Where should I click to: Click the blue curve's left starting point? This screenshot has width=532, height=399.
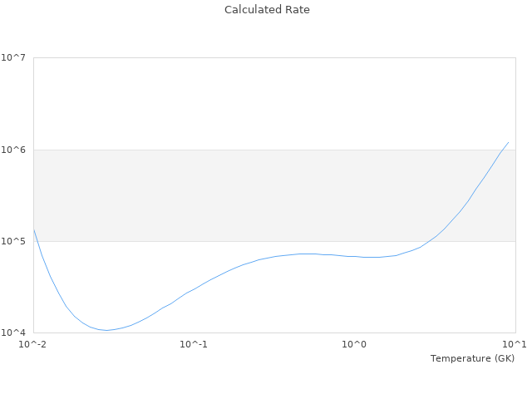click(34, 229)
